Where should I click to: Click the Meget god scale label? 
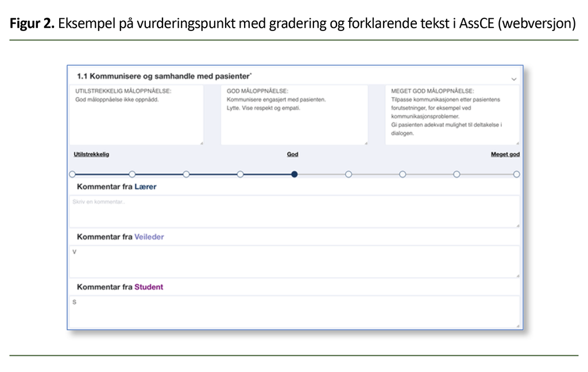(x=505, y=154)
